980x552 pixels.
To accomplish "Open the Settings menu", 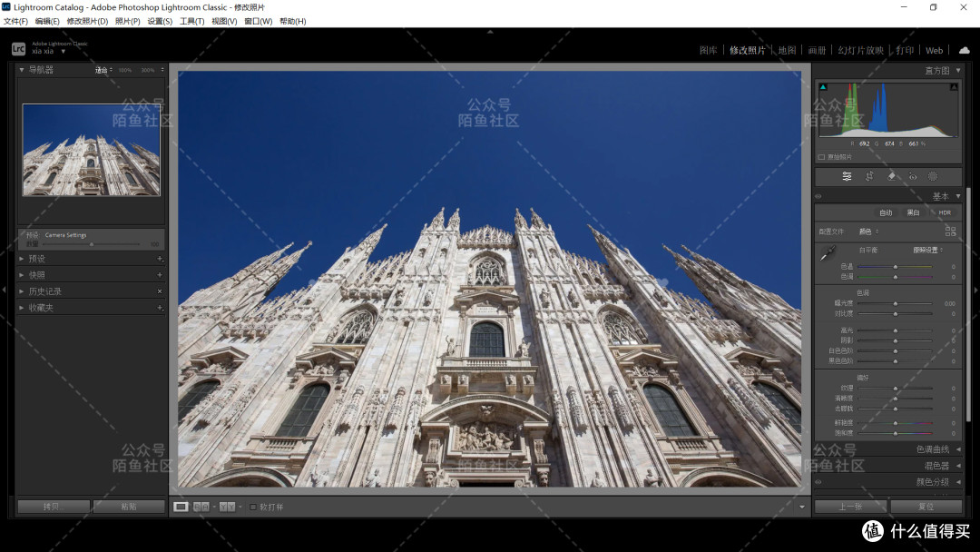I will point(160,21).
